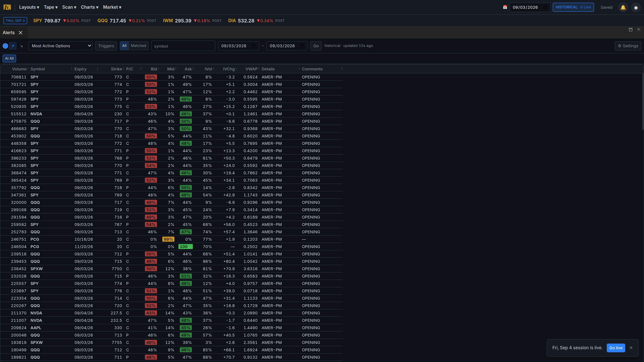644x362 pixels.
Task: Open alert Settings
Action: tap(628, 46)
